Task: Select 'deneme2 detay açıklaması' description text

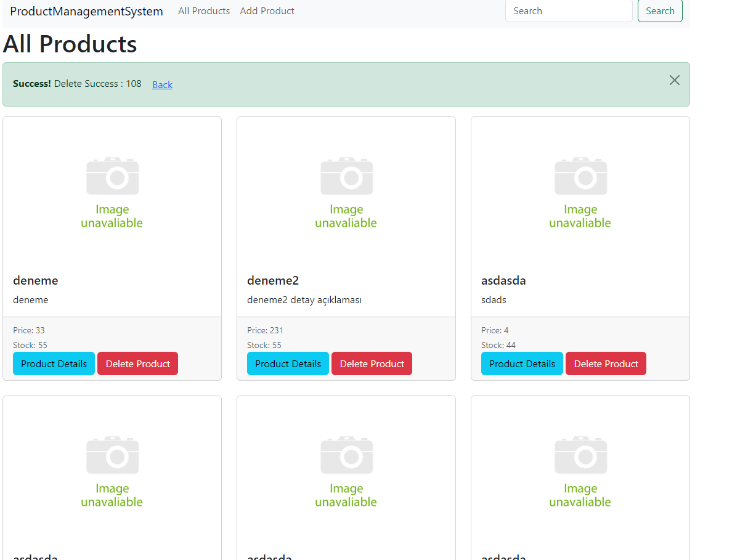Action: [x=304, y=300]
